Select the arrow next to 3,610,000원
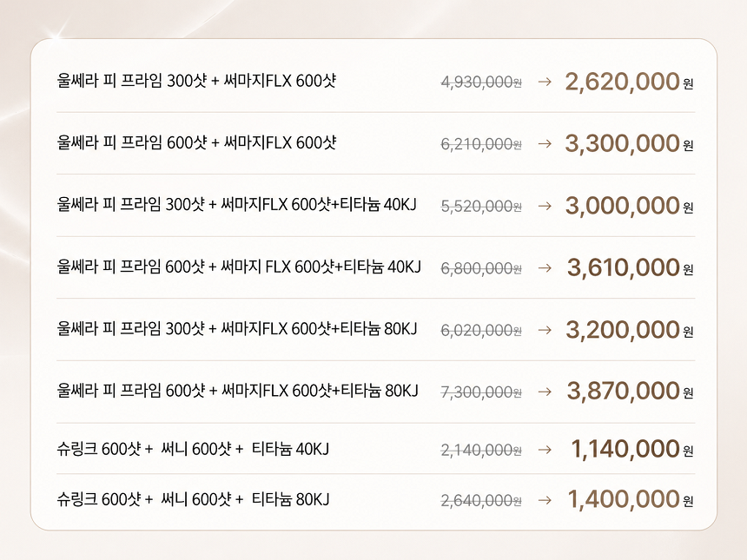Image resolution: width=747 pixels, height=560 pixels. (x=545, y=267)
